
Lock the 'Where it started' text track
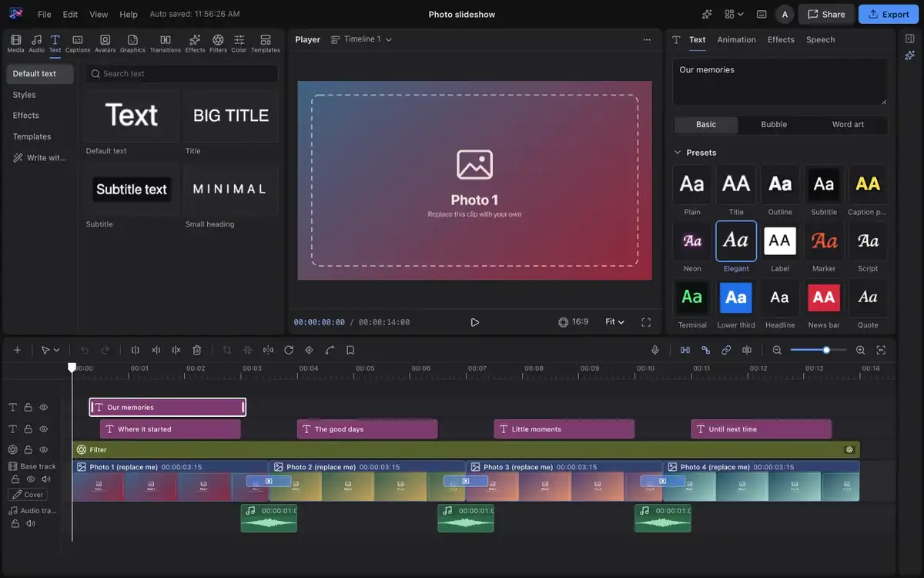coord(28,428)
